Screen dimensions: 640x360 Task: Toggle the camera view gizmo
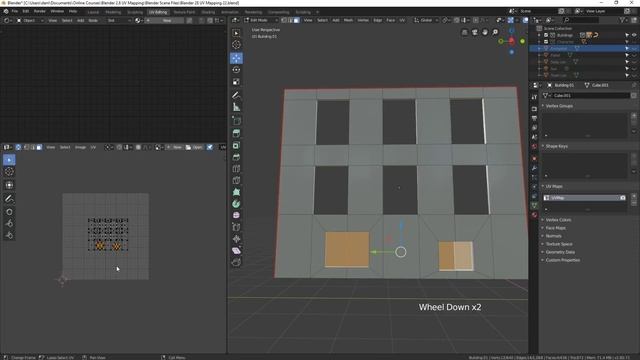click(475, 32)
